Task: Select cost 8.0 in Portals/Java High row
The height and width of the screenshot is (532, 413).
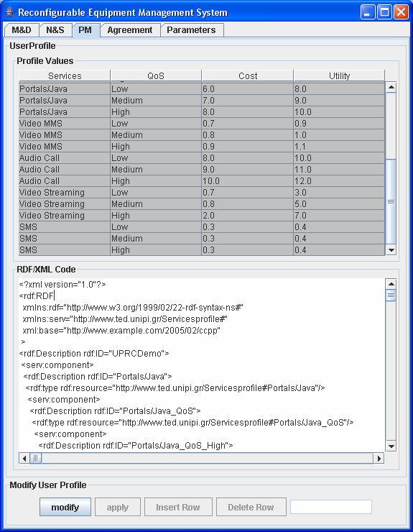Action: [x=248, y=112]
